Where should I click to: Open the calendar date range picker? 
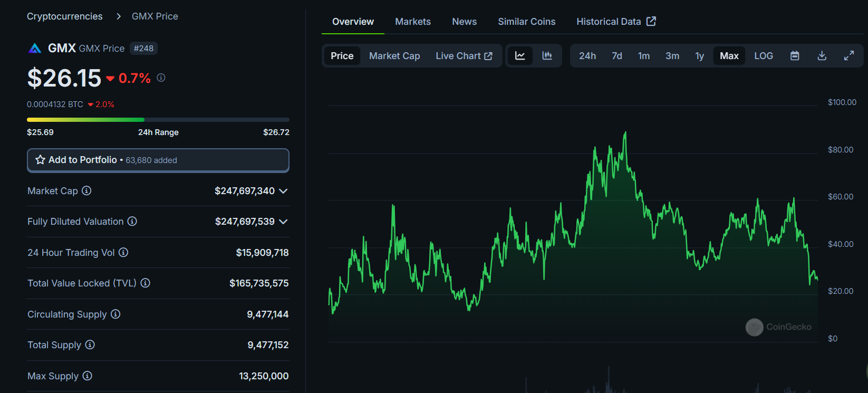click(795, 55)
